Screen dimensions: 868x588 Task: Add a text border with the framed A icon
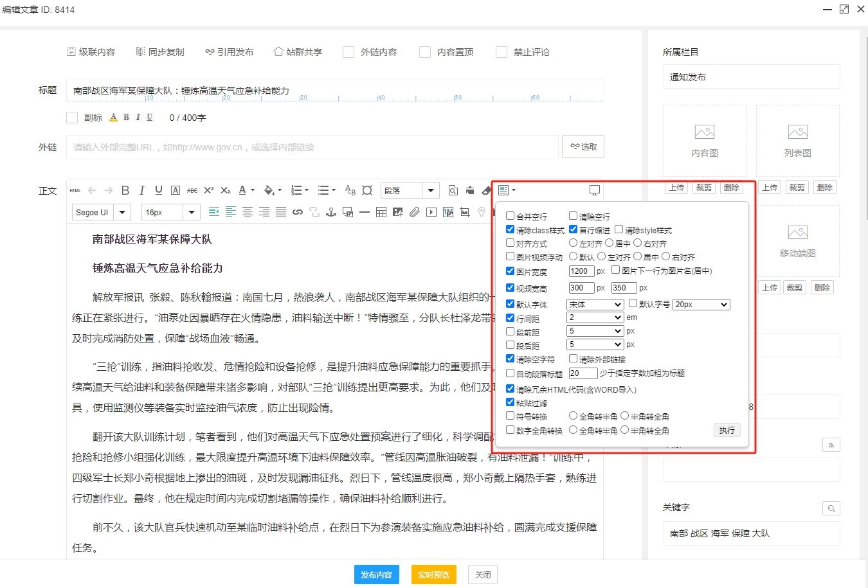pos(176,190)
